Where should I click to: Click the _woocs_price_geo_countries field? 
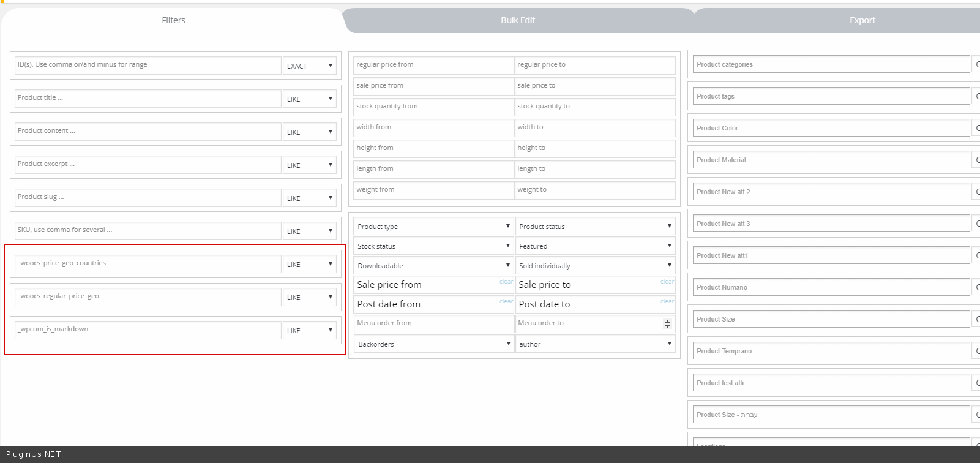coord(147,263)
